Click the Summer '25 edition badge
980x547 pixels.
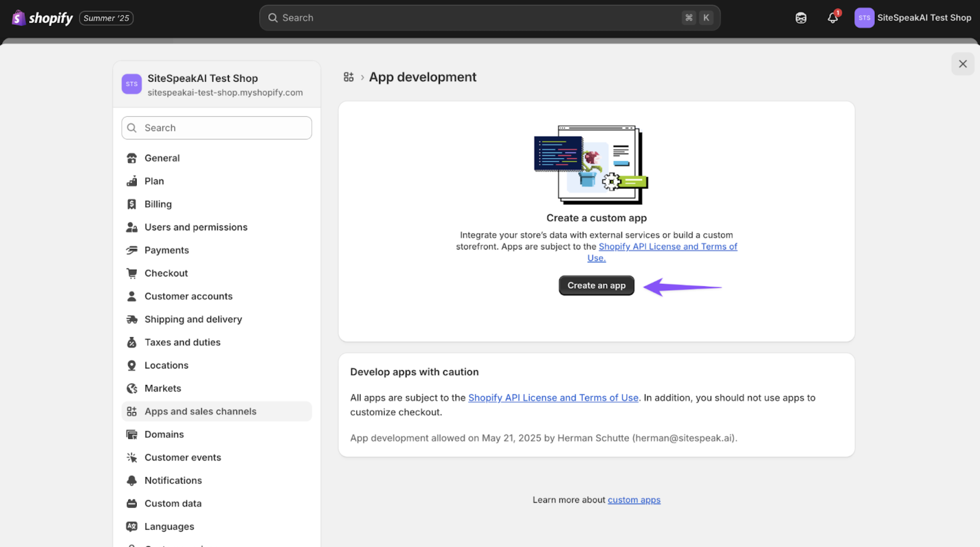point(106,18)
